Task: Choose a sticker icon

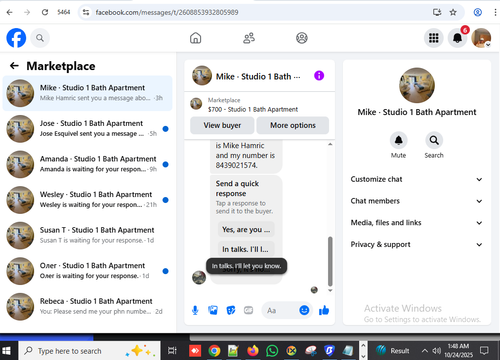Action: pos(231,311)
